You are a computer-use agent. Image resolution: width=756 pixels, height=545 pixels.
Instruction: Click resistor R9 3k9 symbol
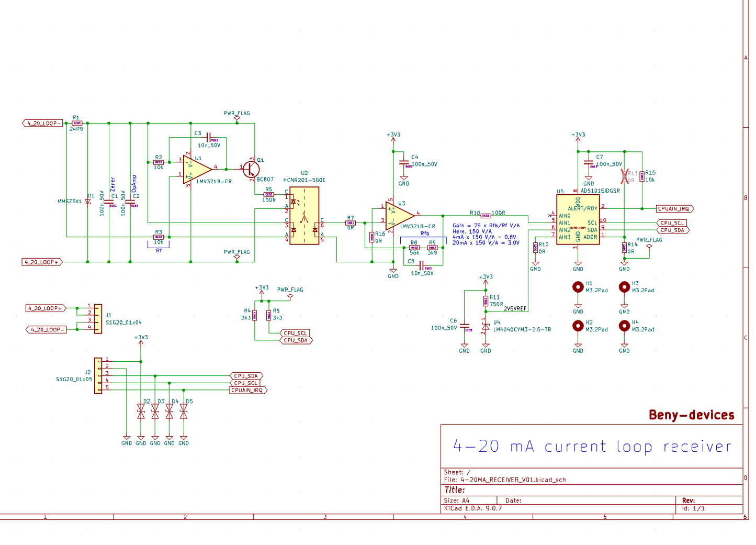(432, 248)
